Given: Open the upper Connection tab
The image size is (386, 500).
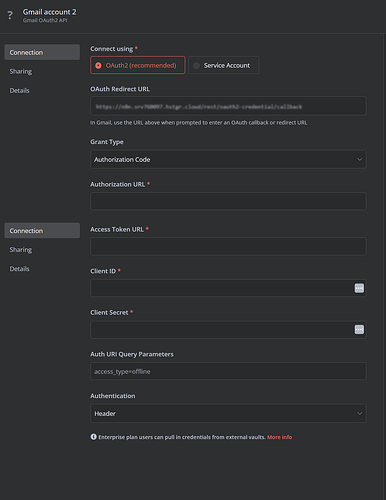Looking at the screenshot, I should click(x=42, y=52).
